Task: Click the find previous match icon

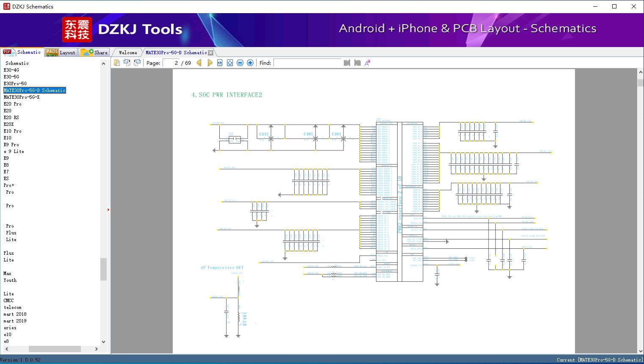Action: point(347,63)
